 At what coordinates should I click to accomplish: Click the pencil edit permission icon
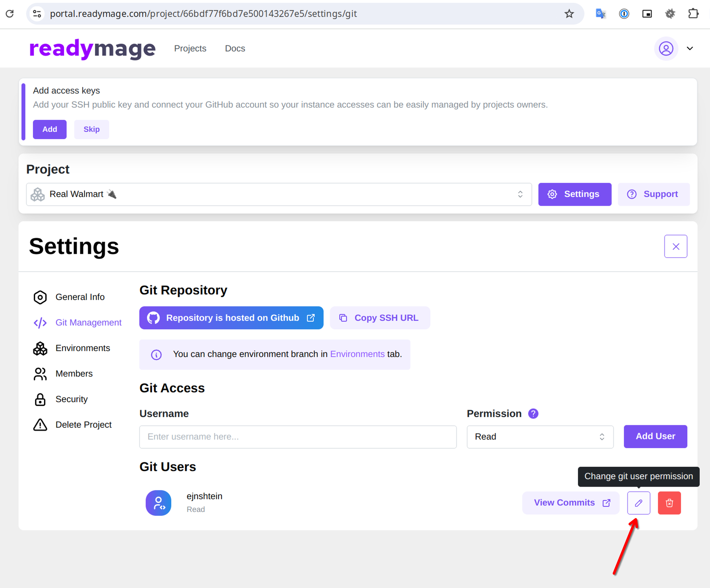638,503
